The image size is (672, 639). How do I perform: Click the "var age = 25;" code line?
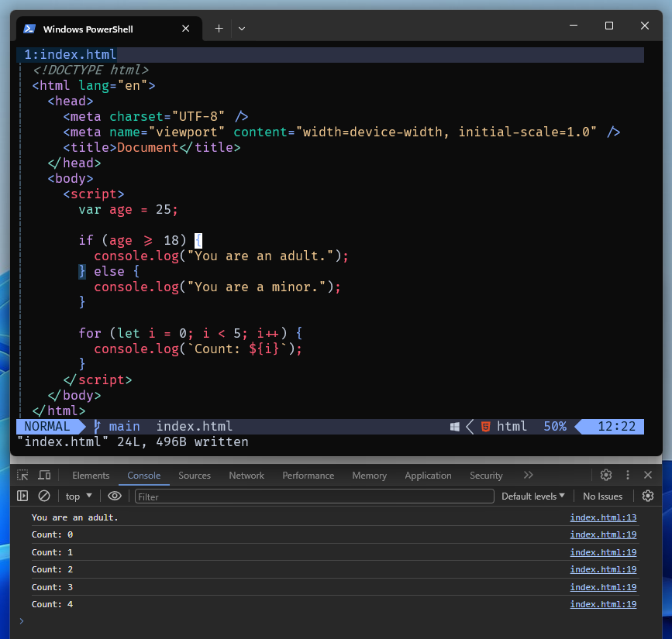(128, 210)
